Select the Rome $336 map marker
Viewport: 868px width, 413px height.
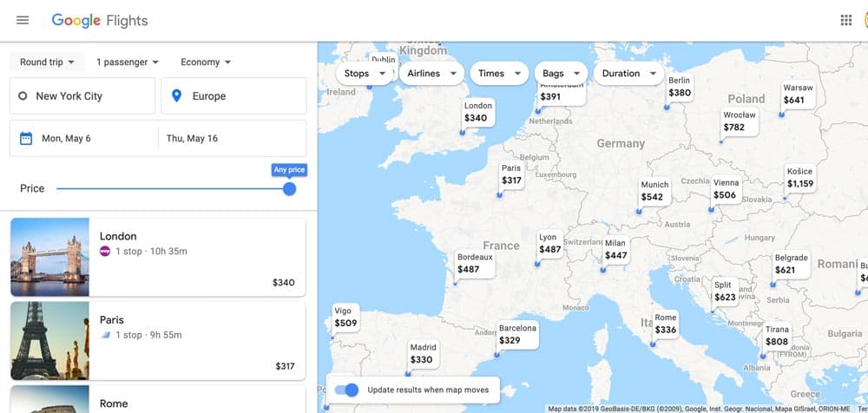point(665,324)
